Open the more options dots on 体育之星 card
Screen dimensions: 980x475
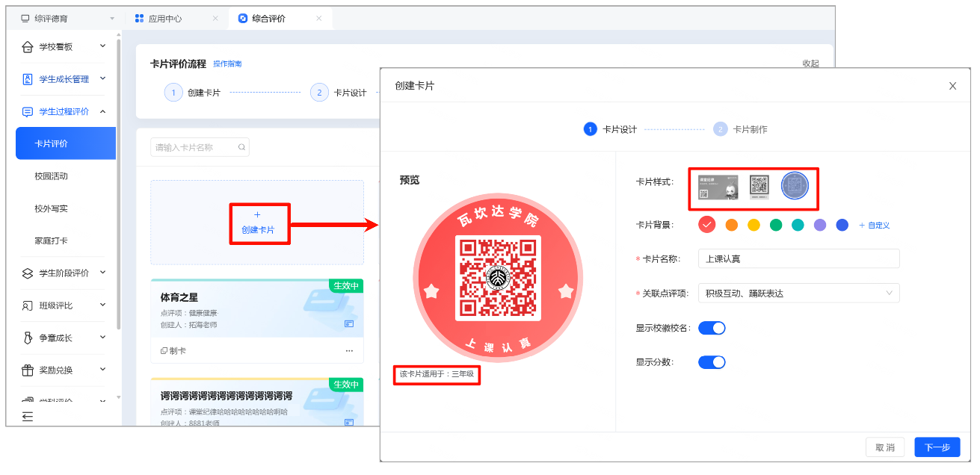click(349, 350)
